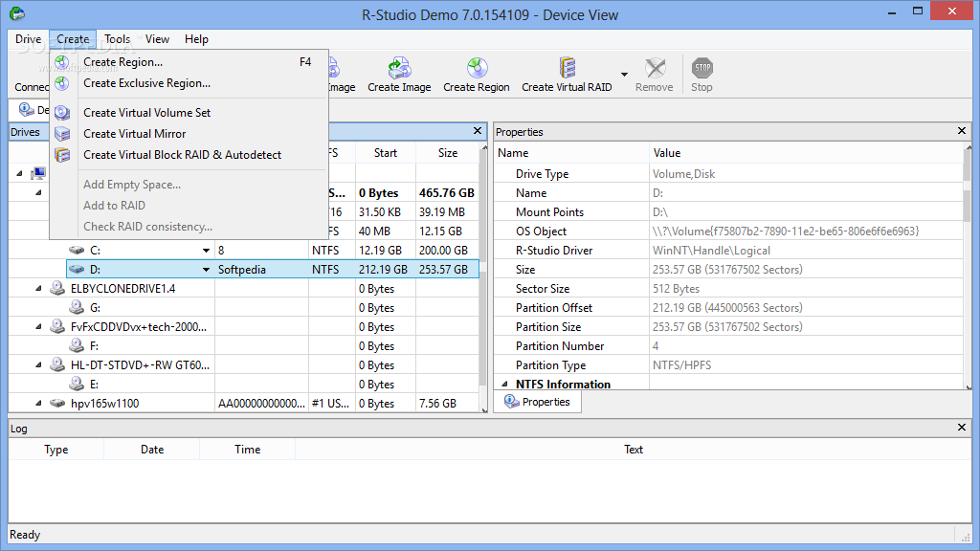This screenshot has width=980, height=551.
Task: Click the Log Type column header
Action: pos(56,450)
